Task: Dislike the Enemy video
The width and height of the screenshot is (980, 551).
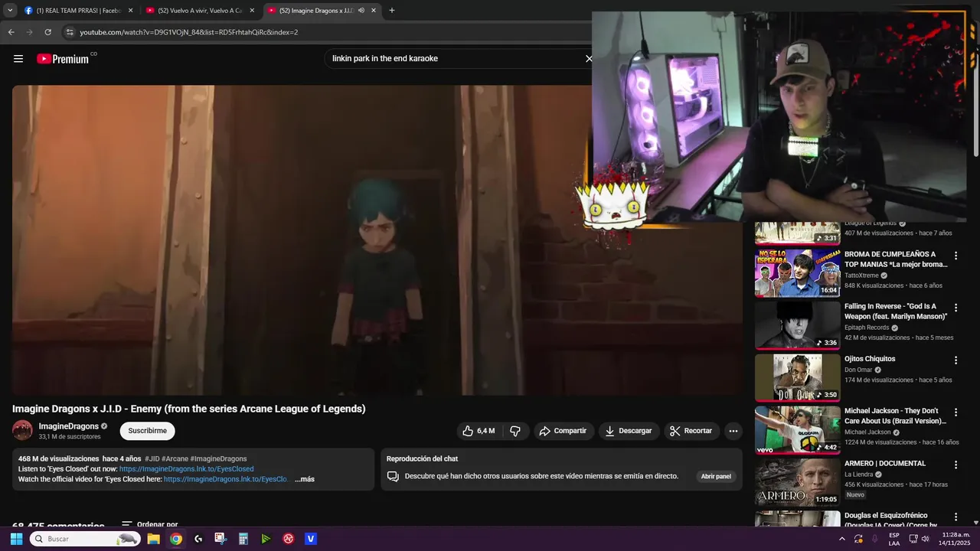Action: [515, 431]
